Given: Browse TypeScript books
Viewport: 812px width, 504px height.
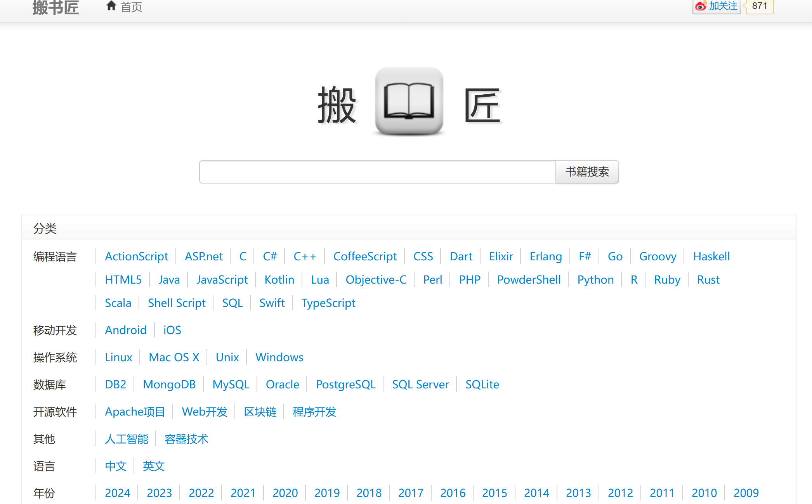Looking at the screenshot, I should click(x=328, y=303).
